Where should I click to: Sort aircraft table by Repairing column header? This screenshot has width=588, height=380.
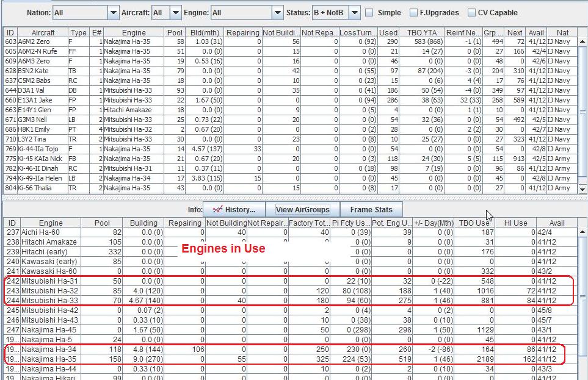point(243,32)
